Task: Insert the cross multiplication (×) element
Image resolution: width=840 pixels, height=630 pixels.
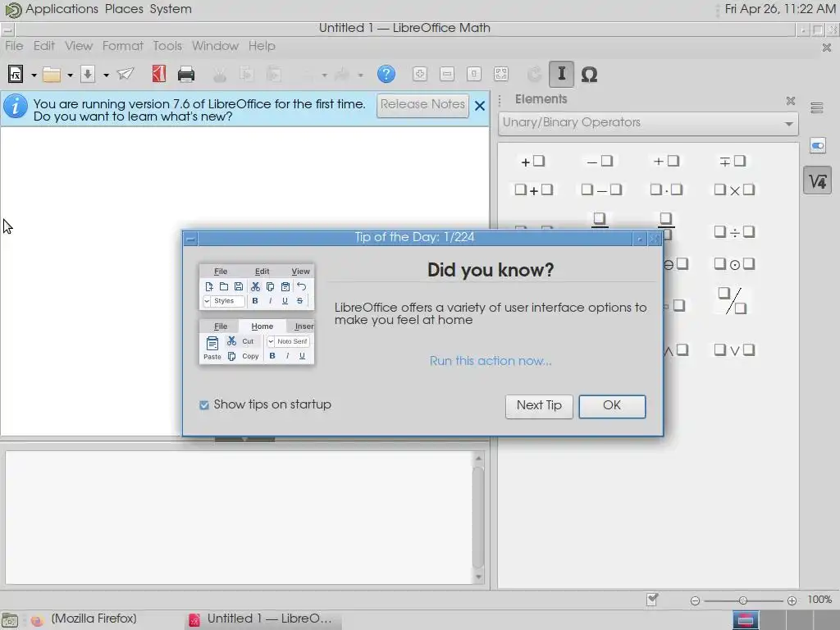Action: coord(734,189)
